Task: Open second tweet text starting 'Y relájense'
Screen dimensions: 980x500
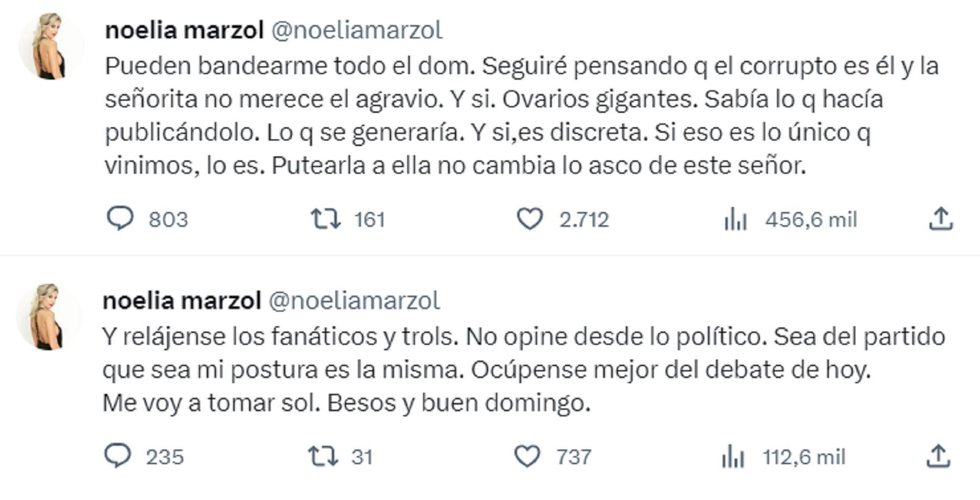Action: (x=510, y=369)
